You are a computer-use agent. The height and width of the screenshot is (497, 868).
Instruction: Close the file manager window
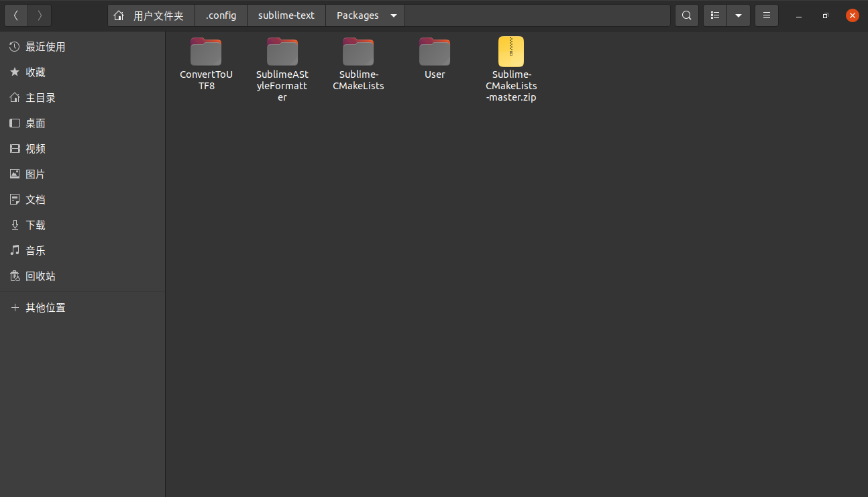[x=852, y=15]
